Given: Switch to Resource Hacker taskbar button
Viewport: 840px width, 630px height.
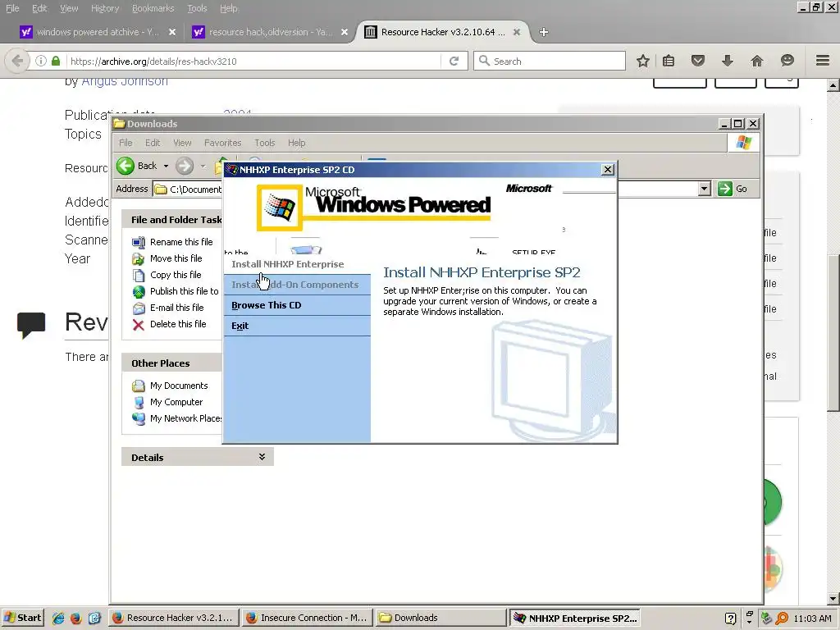Looking at the screenshot, I should [x=174, y=618].
